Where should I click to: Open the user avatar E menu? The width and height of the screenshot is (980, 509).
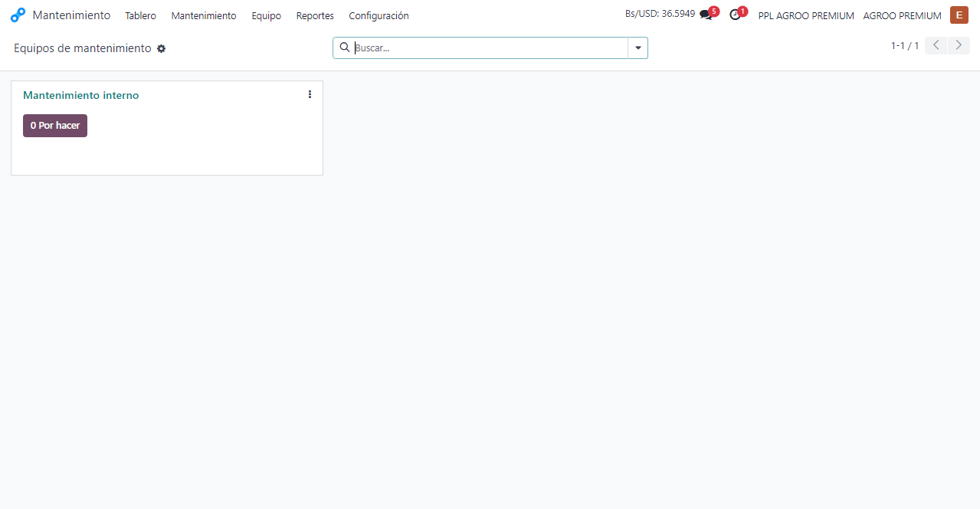click(x=959, y=15)
